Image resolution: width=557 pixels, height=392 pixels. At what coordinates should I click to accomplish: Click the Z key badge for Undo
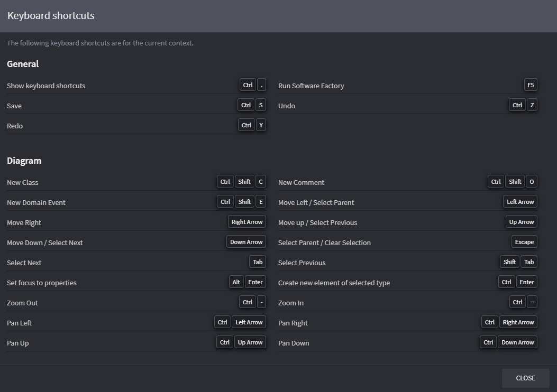(x=532, y=105)
